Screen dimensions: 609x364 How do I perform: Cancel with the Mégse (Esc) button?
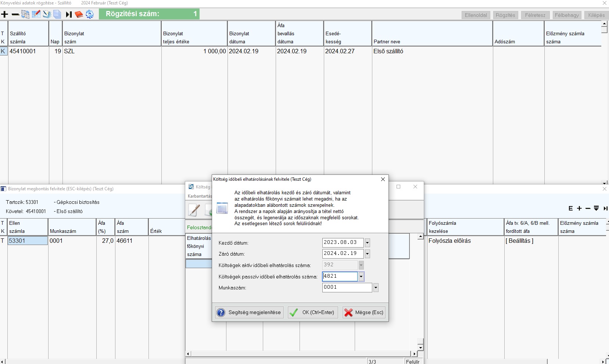click(x=364, y=312)
